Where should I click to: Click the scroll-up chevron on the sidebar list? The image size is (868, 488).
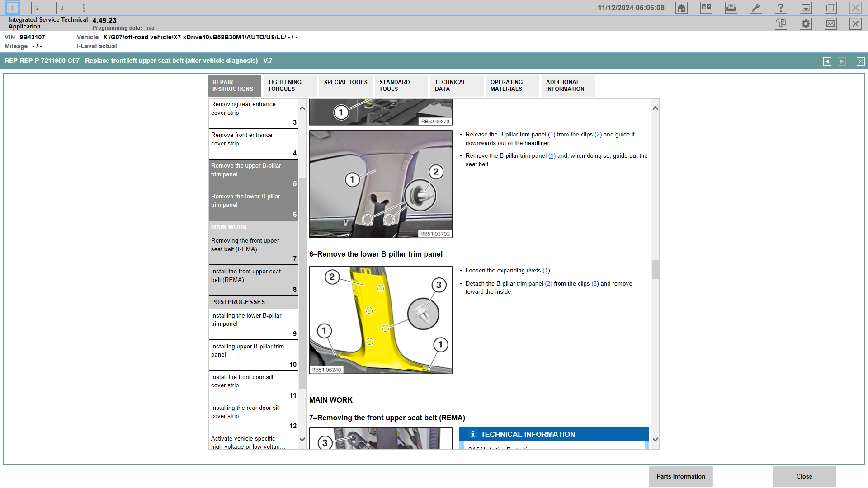[x=302, y=108]
